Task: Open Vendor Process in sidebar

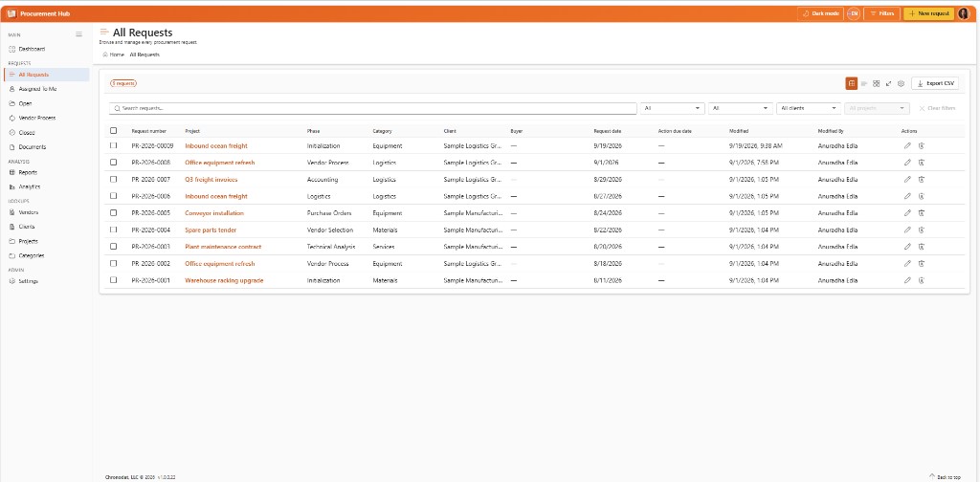Action: coord(46,118)
